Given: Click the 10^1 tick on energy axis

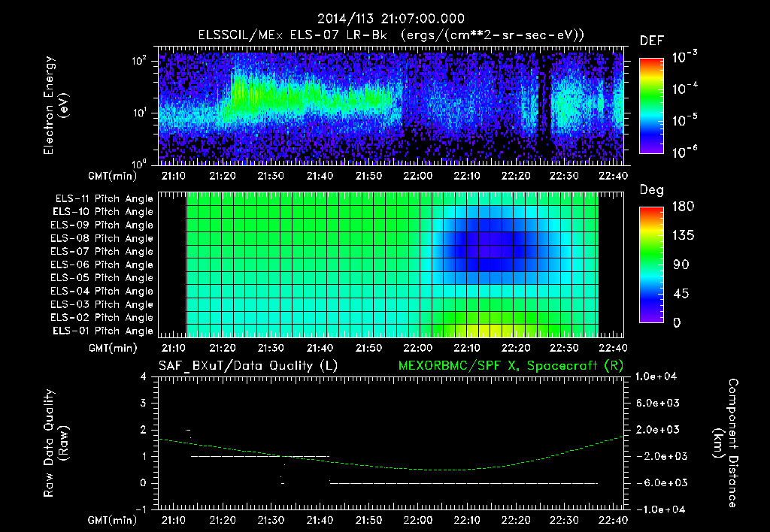Looking at the screenshot, I should click(140, 113).
